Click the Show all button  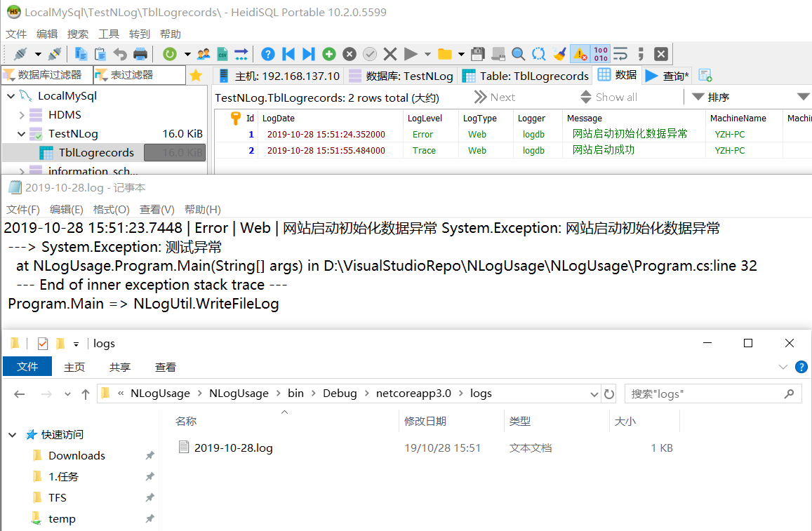pos(608,98)
